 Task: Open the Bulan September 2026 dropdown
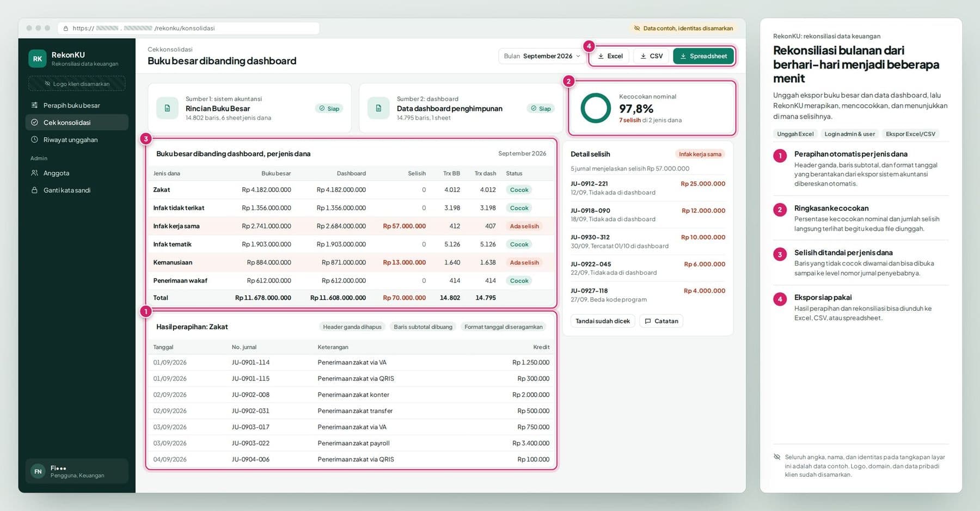click(x=542, y=56)
